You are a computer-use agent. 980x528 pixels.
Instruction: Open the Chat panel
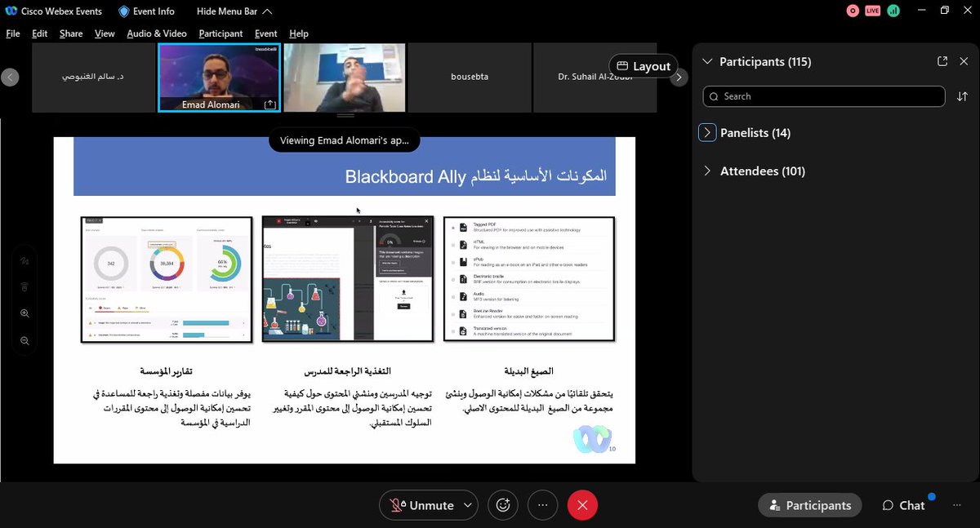[903, 505]
